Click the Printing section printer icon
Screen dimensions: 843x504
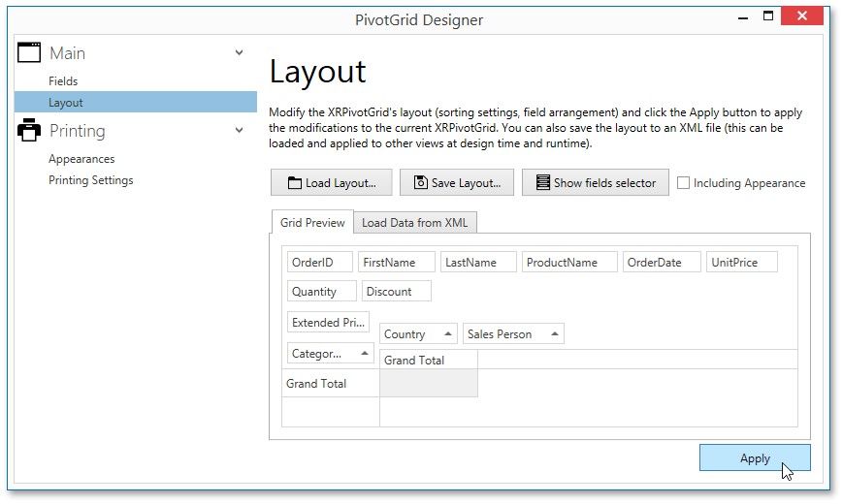[x=29, y=131]
